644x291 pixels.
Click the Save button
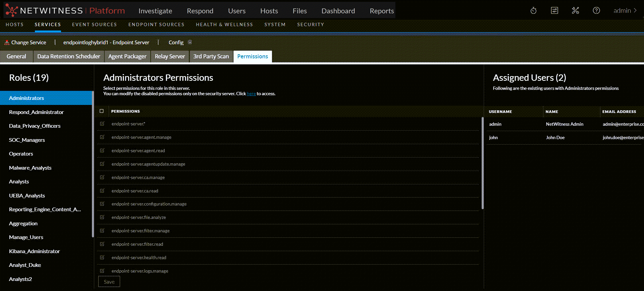pos(109,282)
